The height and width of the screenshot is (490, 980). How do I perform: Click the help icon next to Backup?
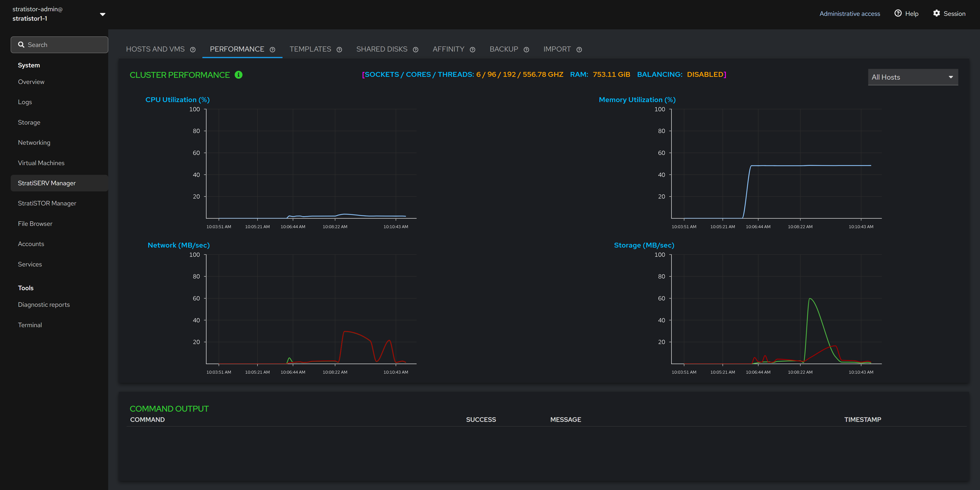pyautogui.click(x=526, y=50)
